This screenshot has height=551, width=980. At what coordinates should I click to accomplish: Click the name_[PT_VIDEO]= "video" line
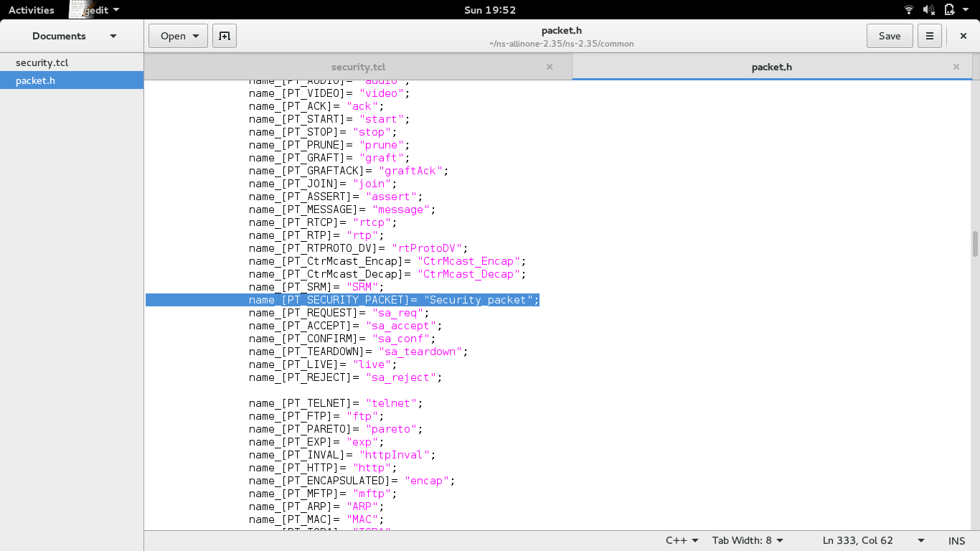pos(329,93)
